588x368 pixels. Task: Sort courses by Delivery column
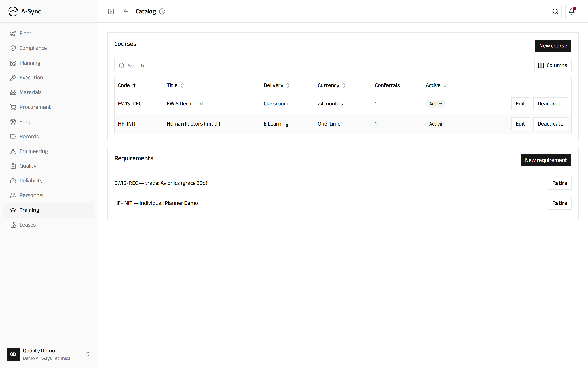tap(276, 85)
